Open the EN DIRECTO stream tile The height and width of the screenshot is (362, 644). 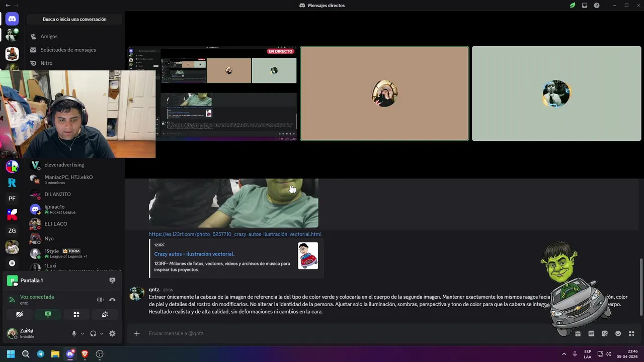[212, 94]
